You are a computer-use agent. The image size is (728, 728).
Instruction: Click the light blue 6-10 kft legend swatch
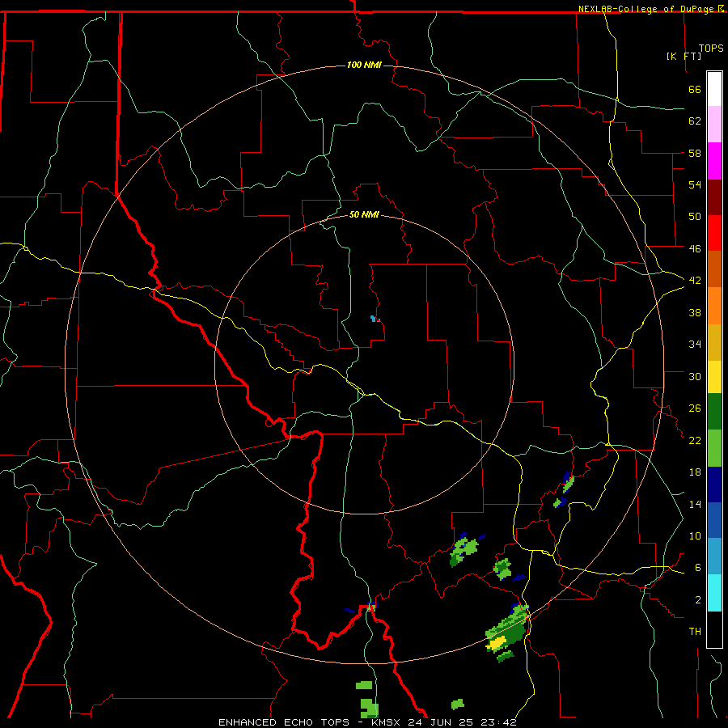tap(714, 557)
